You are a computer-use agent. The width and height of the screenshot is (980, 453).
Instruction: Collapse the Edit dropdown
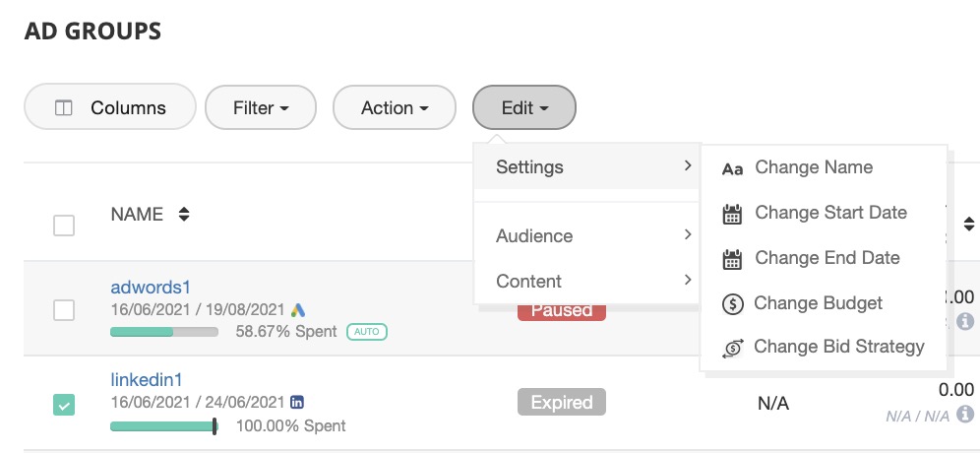click(524, 108)
